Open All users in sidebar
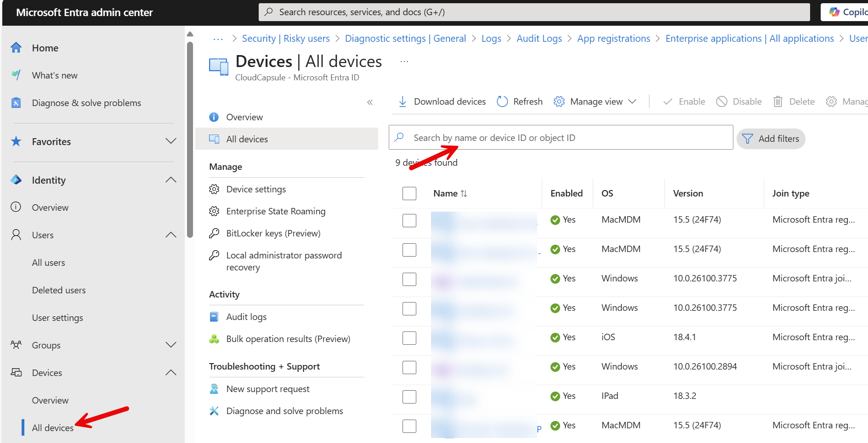Viewport: 868px width, 443px height. point(48,263)
